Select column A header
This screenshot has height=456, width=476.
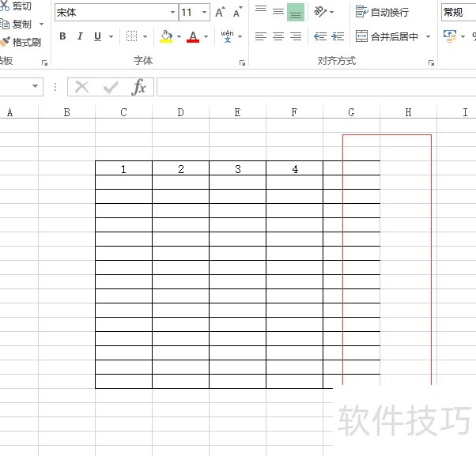(x=19, y=112)
